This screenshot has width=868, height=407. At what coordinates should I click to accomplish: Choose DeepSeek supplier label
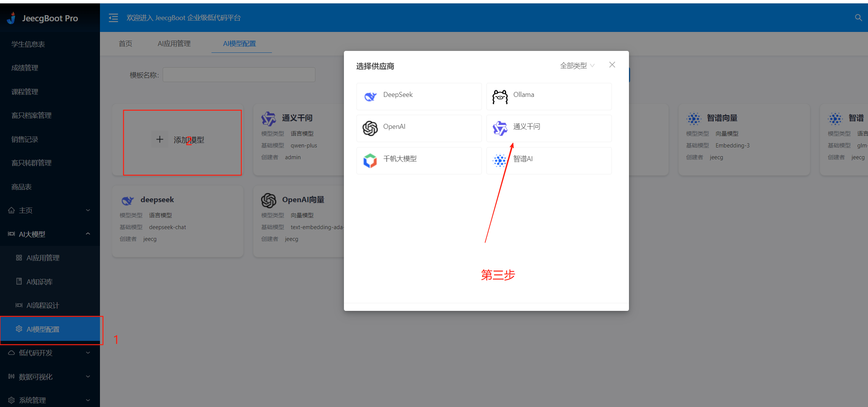[398, 95]
